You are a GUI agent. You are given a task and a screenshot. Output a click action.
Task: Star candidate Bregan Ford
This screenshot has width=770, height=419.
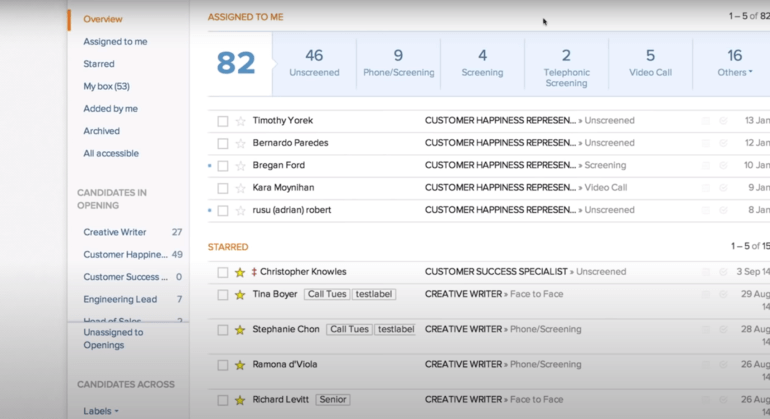241,166
